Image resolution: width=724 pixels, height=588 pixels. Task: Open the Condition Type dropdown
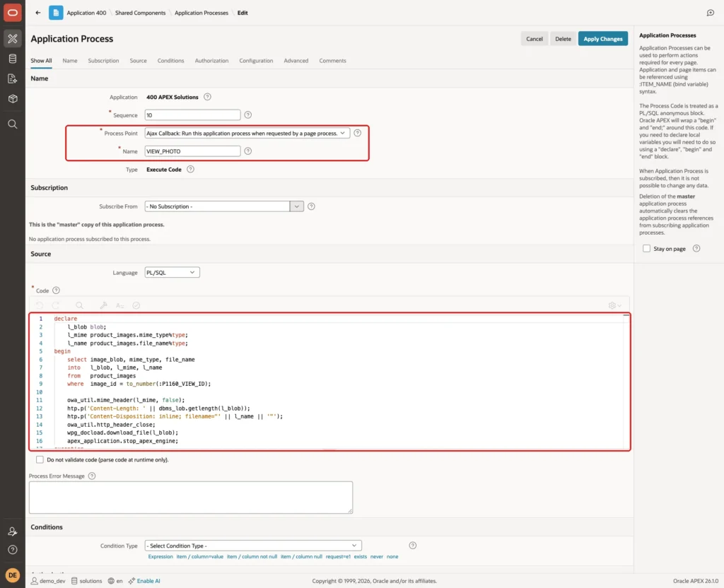[253, 546]
